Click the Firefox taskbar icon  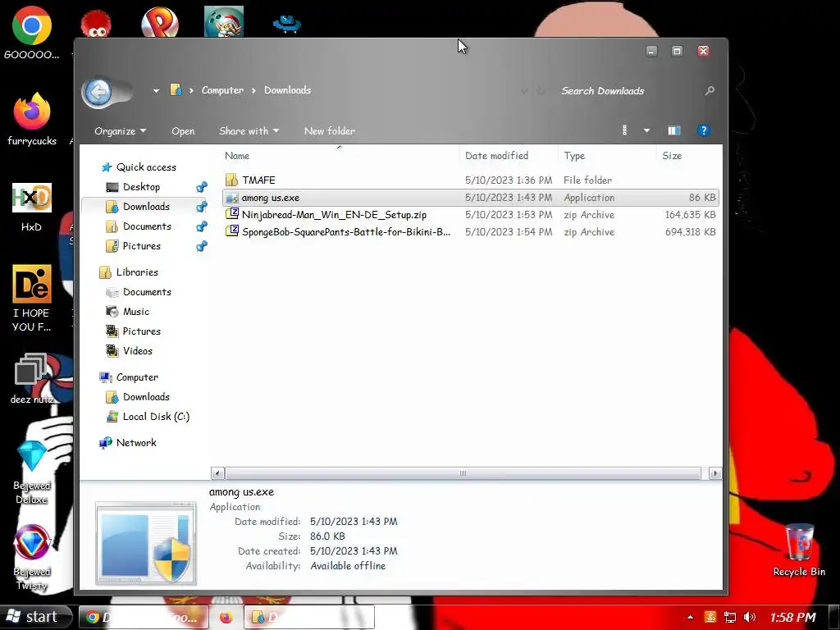(226, 618)
